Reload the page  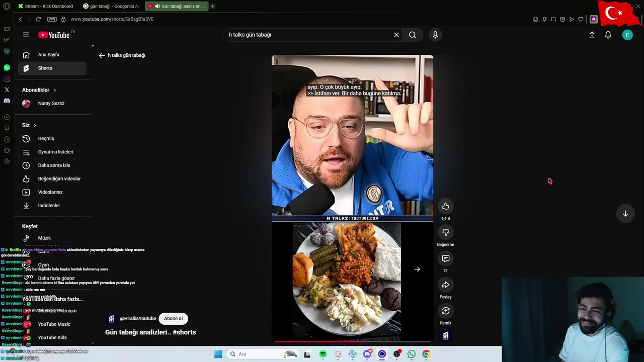point(38,19)
